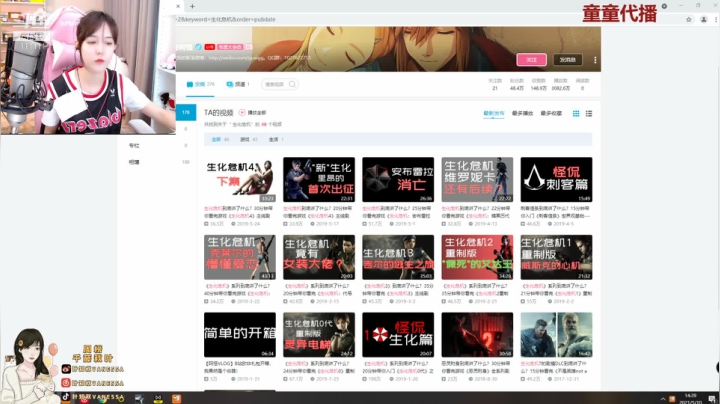Sort videos by 最新发布
The image size is (720, 404).
[x=494, y=113]
